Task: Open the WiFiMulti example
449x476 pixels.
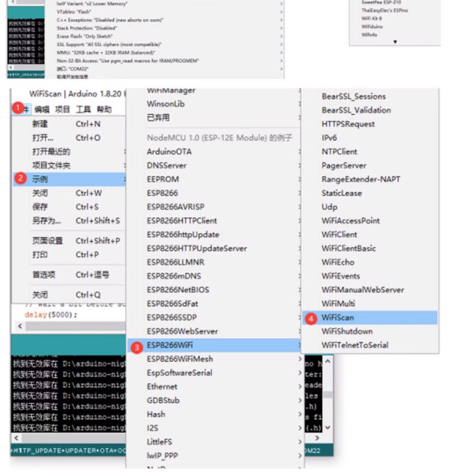Action: pyautogui.click(x=370, y=304)
